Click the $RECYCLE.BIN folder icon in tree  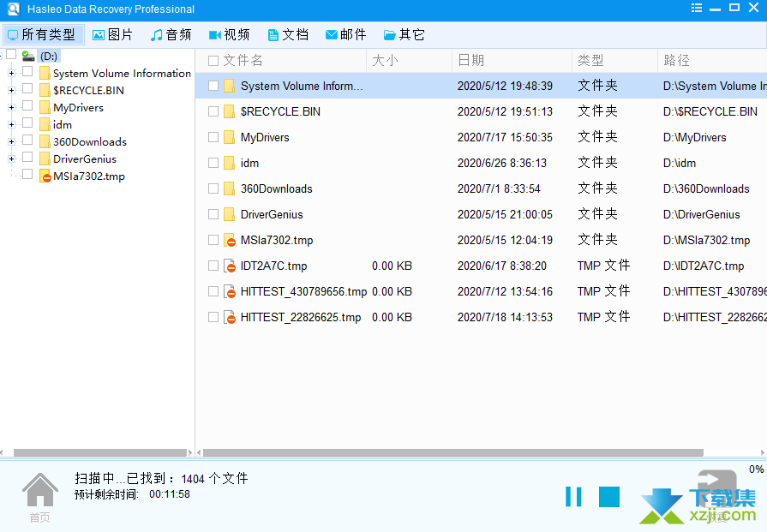45,91
